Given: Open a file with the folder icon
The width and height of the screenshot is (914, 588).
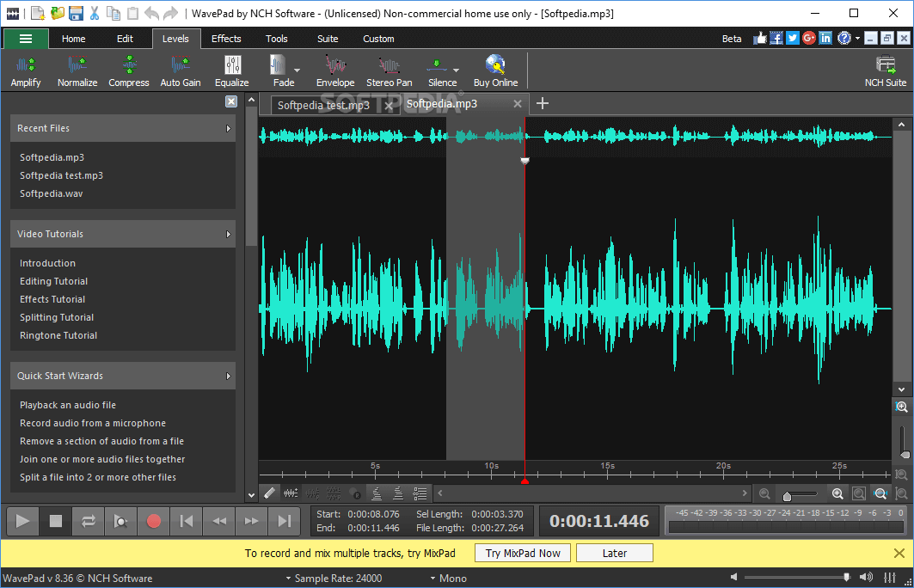Looking at the screenshot, I should point(57,13).
